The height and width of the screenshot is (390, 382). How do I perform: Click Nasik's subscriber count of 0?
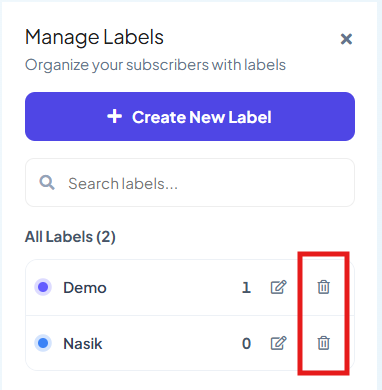246,343
